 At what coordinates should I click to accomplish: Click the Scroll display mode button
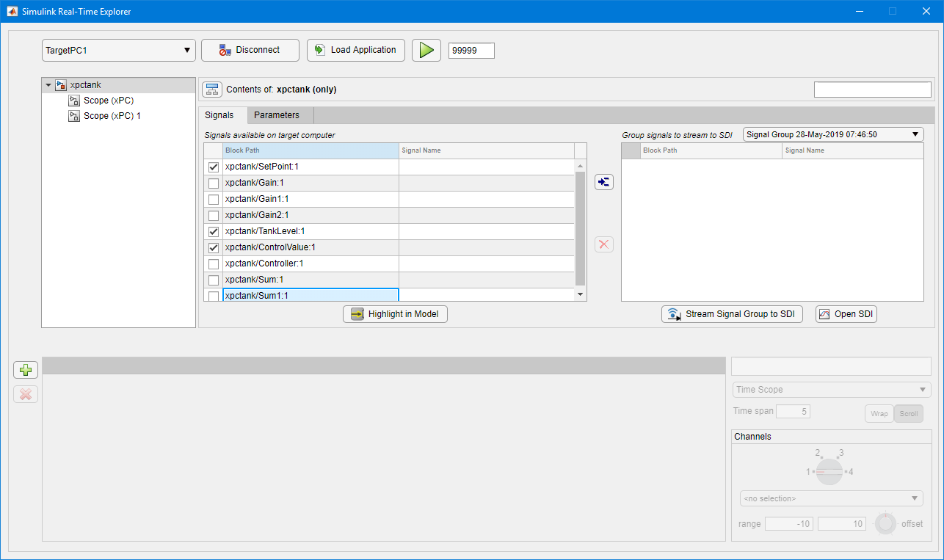pyautogui.click(x=909, y=413)
